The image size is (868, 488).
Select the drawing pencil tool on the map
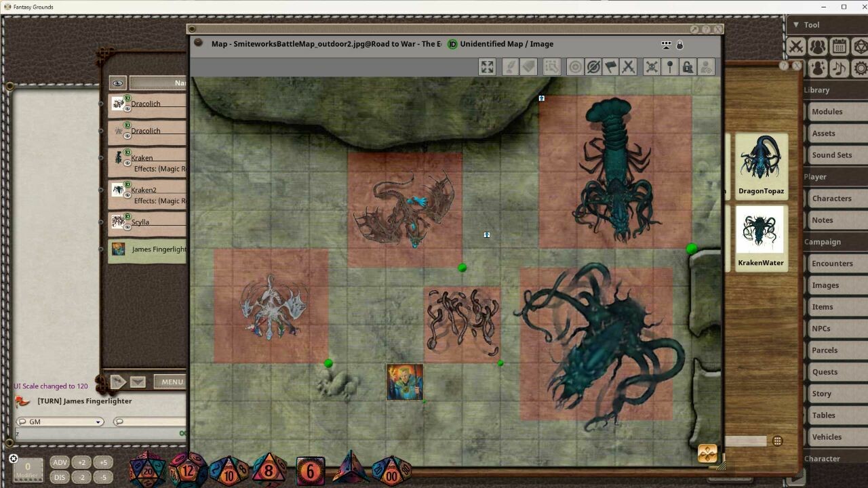510,66
